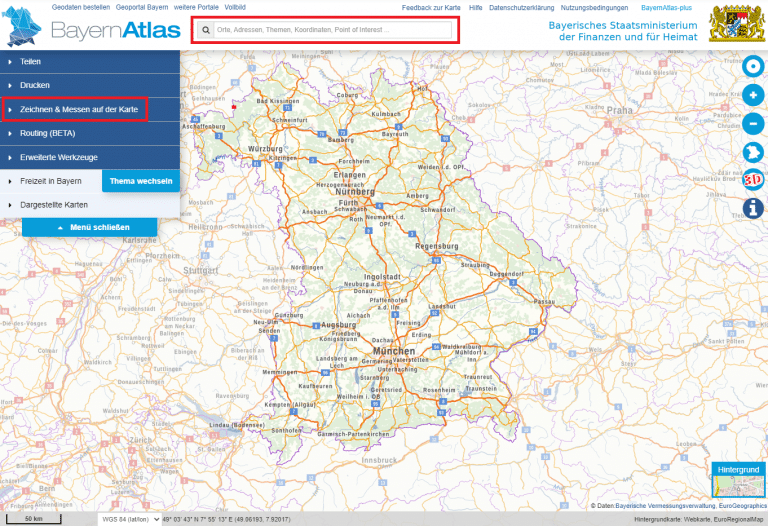Click the BayernAtlas logo
Image resolution: width=768 pixels, height=526 pixels.
tap(92, 27)
